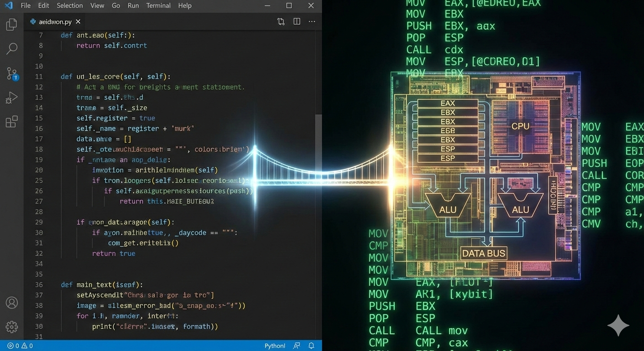Open the Run menu
Screen dimensions: 644x351
pyautogui.click(x=133, y=5)
